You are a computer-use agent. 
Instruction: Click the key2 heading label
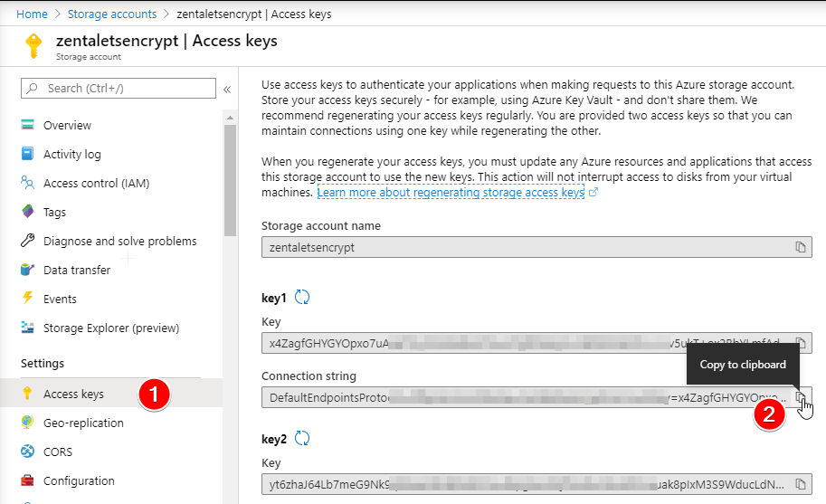point(274,439)
